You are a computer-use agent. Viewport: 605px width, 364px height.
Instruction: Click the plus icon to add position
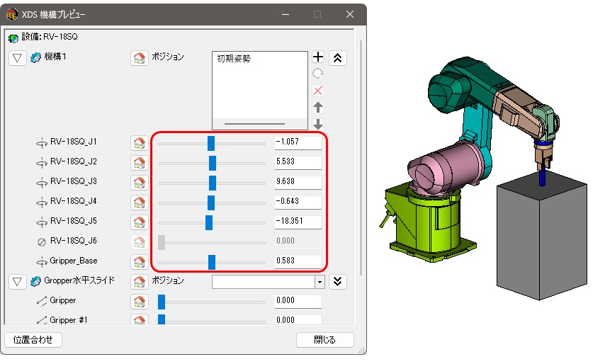tap(318, 57)
